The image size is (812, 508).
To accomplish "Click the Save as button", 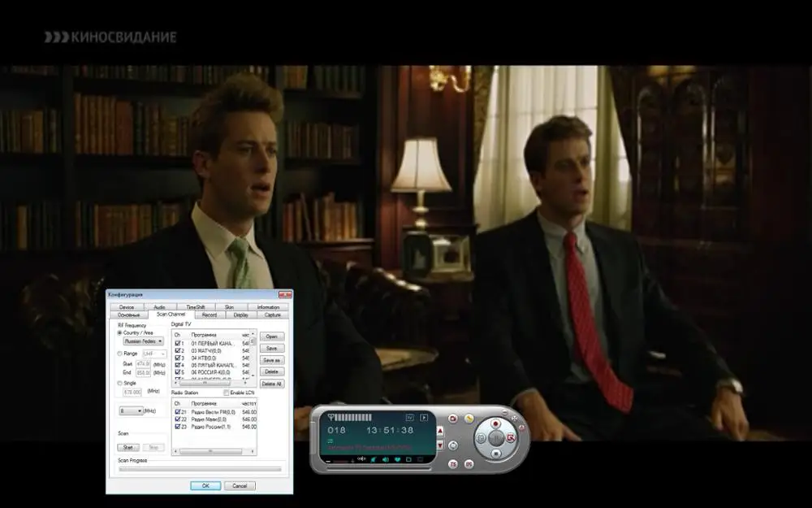I will (272, 360).
